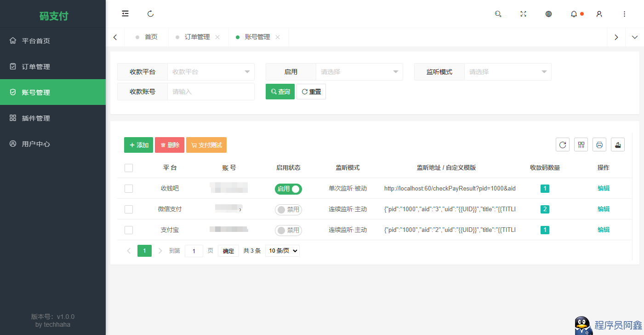Check the 微信支付 row checkbox

click(x=129, y=209)
